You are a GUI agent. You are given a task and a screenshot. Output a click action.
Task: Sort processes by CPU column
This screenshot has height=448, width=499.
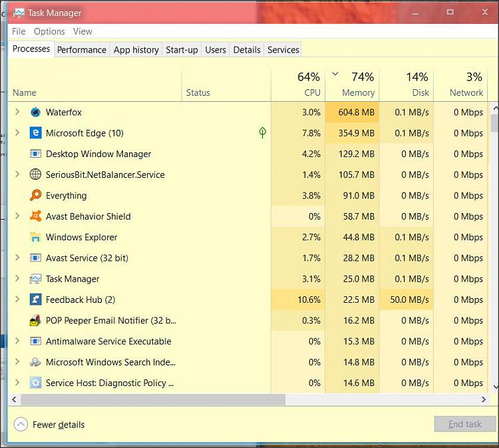coord(298,86)
